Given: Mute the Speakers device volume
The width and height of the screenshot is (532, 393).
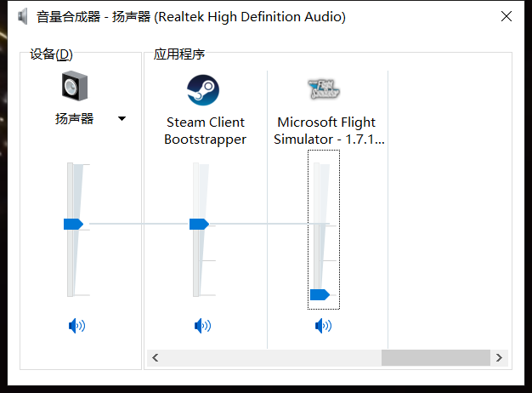Looking at the screenshot, I should [77, 325].
